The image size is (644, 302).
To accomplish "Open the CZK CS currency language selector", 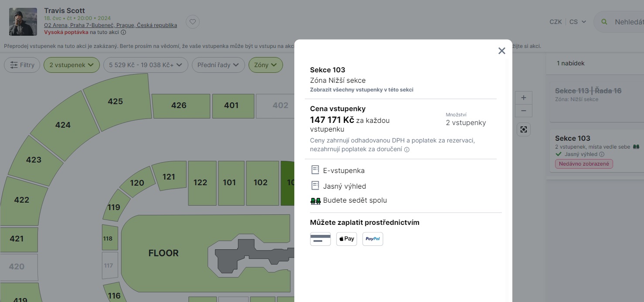I will click(x=567, y=22).
